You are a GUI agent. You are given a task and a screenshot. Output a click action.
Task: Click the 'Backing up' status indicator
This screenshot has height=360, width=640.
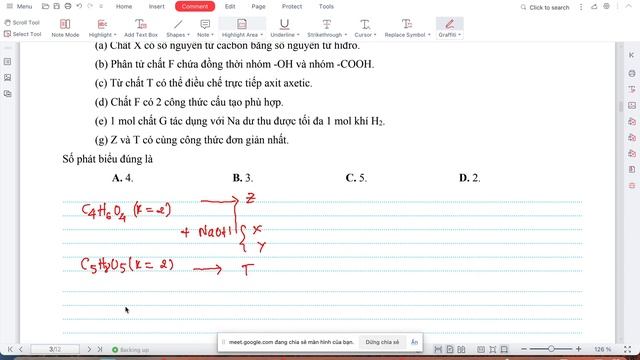pos(131,350)
